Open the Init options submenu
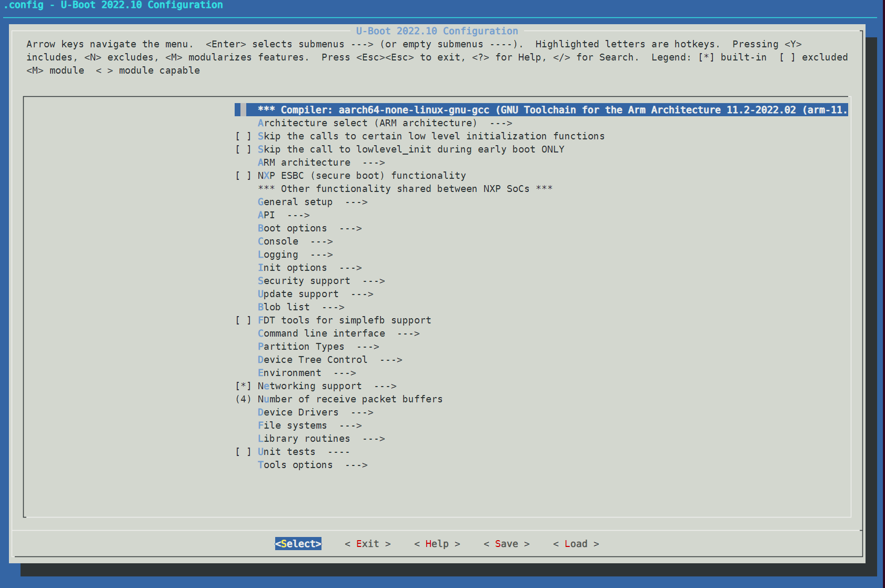Screen dimensions: 885x588 coord(309,268)
